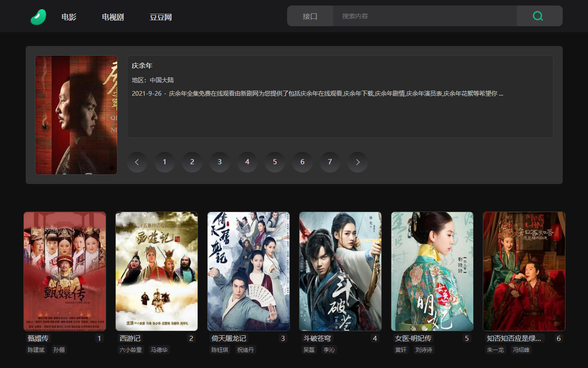
Task: Select page 1 in pagination
Action: [164, 162]
